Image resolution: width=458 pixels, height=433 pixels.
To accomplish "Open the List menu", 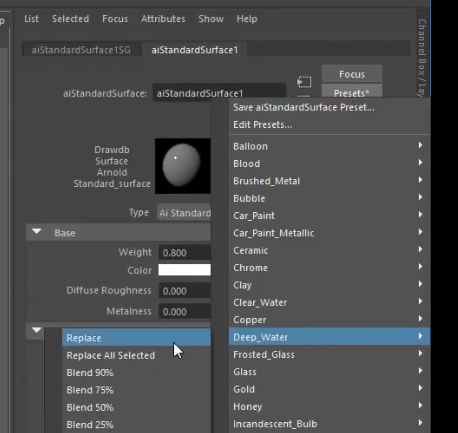I will (x=31, y=19).
